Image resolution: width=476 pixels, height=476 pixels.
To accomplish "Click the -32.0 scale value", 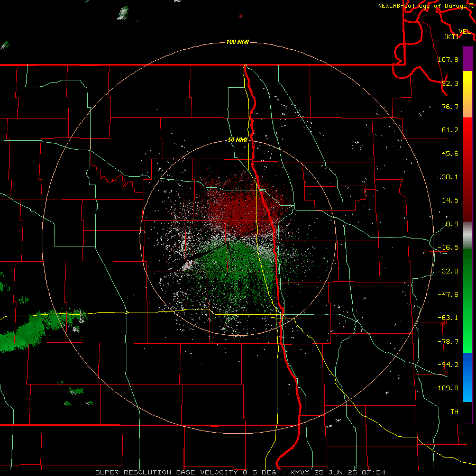I will 448,271.
